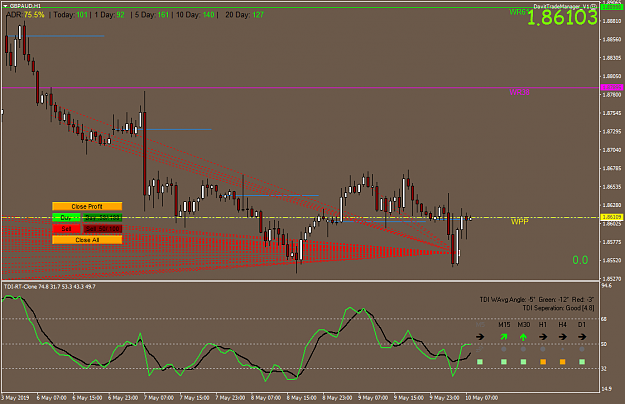The height and width of the screenshot is (404, 625).
Task: Click the TDI-RT-Clone indicator label
Action: click(x=49, y=287)
